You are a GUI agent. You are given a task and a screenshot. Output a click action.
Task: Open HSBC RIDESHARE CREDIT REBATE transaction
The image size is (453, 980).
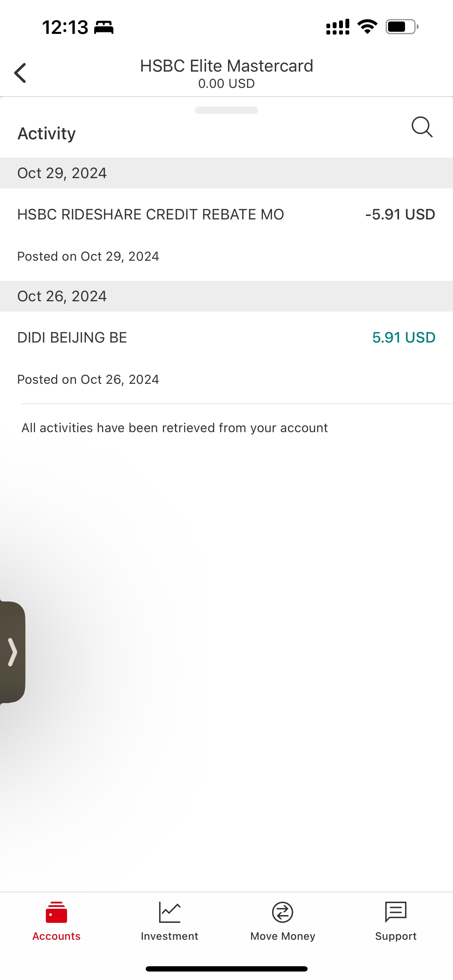(226, 234)
